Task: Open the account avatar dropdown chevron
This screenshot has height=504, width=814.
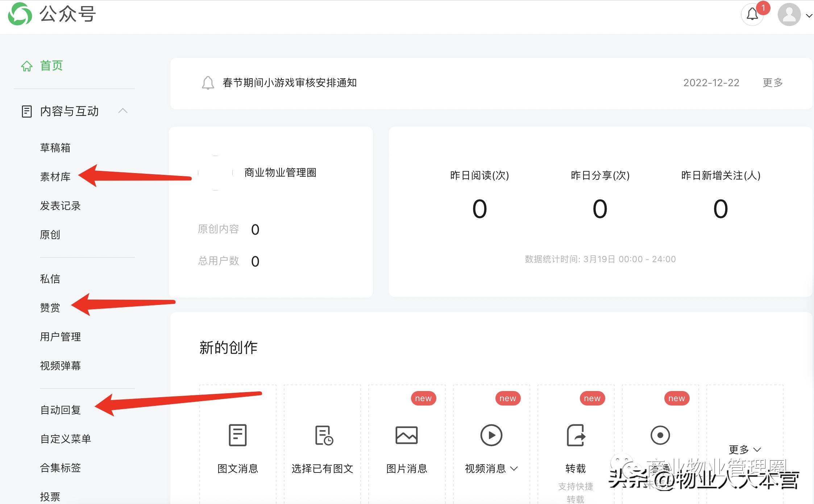Action: (809, 16)
